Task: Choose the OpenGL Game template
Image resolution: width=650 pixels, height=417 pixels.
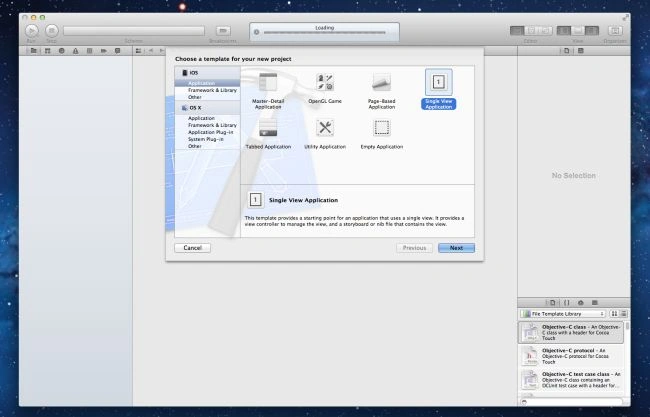Action: tap(325, 88)
